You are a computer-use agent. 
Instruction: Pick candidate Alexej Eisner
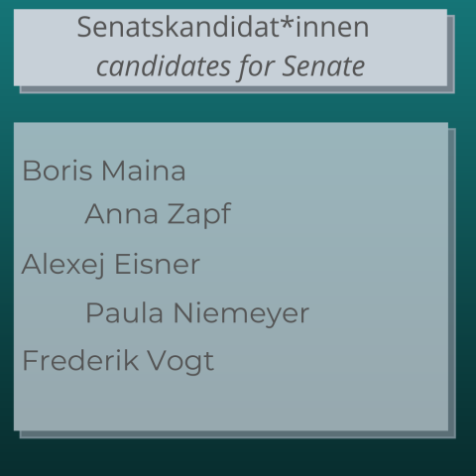[111, 265]
